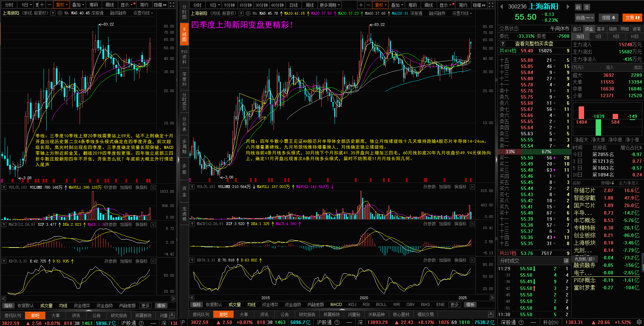Select the 3日 fund flow tab
The image size is (644, 326).
[x=598, y=36]
